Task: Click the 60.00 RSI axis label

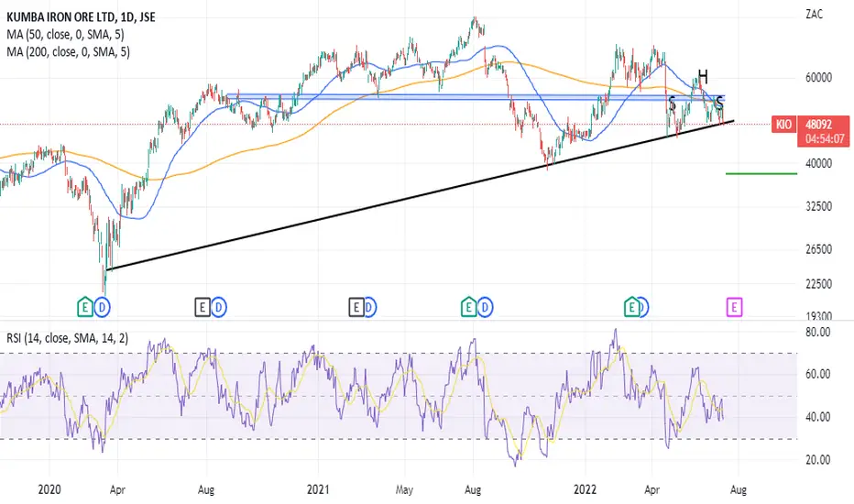Action: pyautogui.click(x=817, y=374)
